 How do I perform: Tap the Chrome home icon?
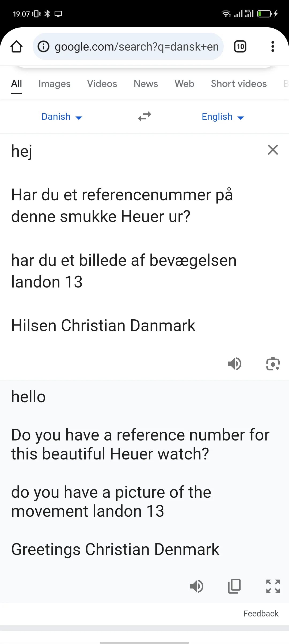(16, 47)
